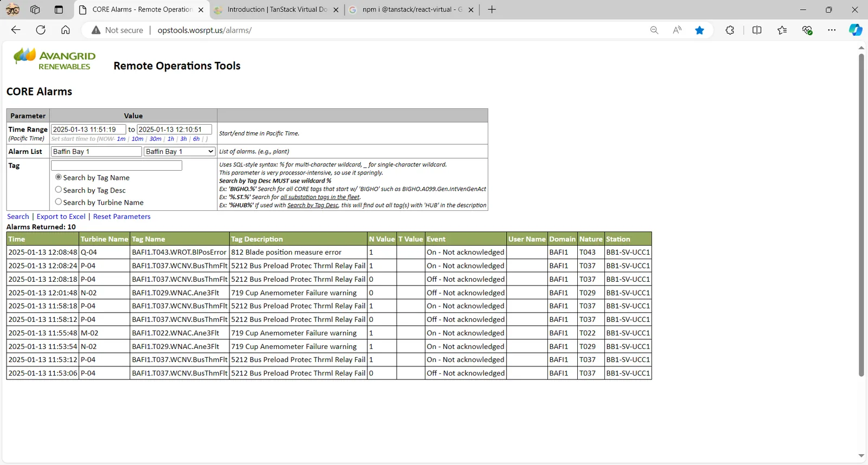This screenshot has width=868, height=465.
Task: Switch to TanStack Virtual Introduction tab
Action: coord(277,10)
